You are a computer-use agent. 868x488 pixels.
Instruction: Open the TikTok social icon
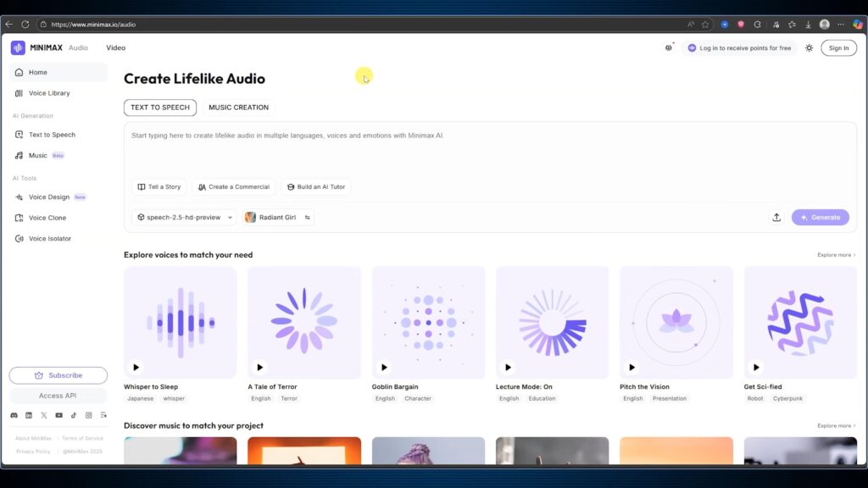pyautogui.click(x=74, y=415)
